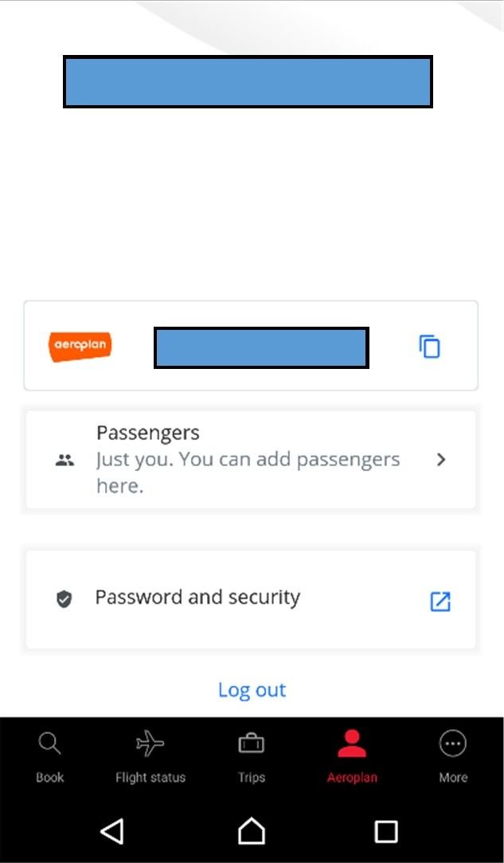Select the Book search icon in bottom navigation
This screenshot has width=504, height=863.
click(49, 743)
